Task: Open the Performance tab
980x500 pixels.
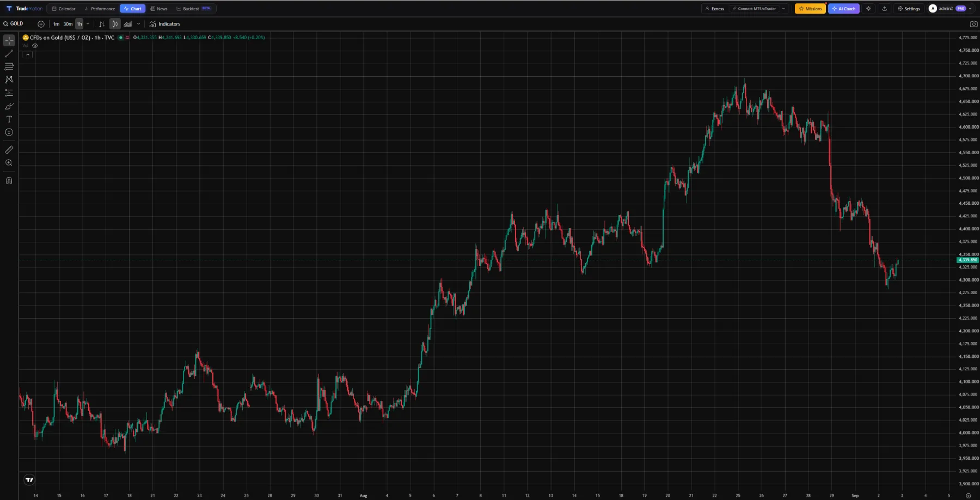Action: coord(100,9)
